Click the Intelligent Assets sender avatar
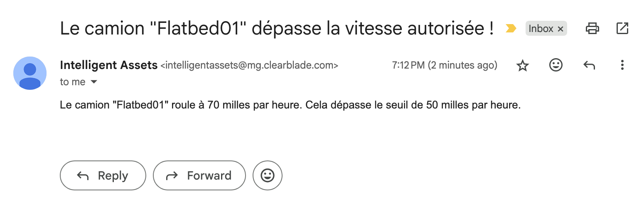This screenshot has height=212, width=644. pyautogui.click(x=30, y=73)
